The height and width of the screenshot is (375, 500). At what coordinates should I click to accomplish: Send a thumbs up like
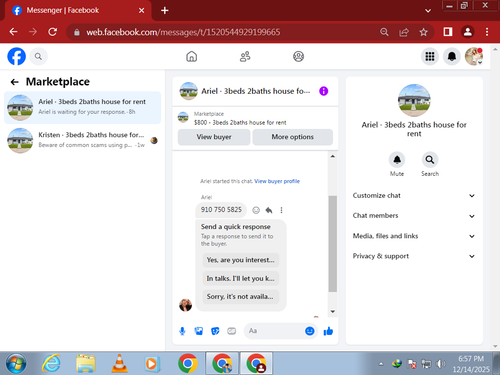[x=328, y=331]
